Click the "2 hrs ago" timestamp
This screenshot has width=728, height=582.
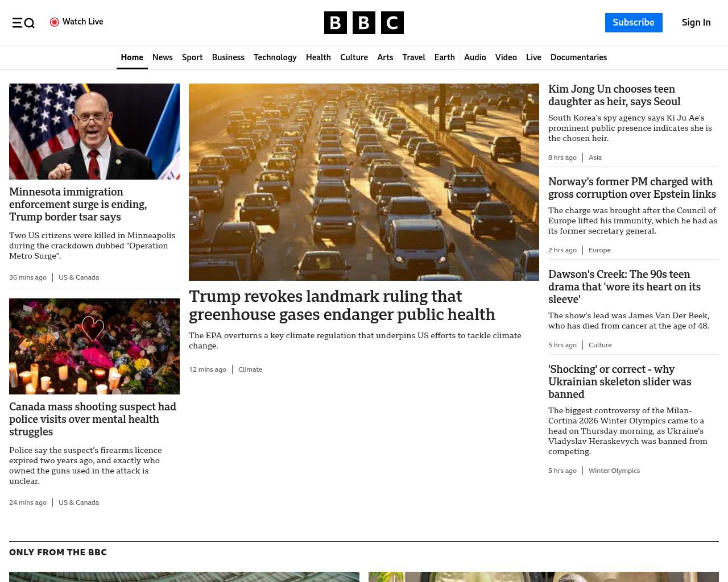point(562,250)
